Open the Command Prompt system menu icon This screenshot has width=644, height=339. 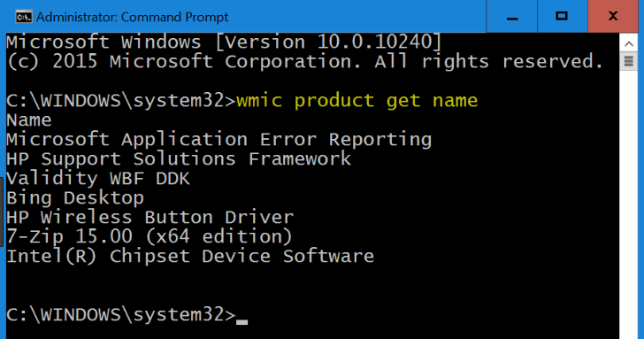tap(23, 17)
